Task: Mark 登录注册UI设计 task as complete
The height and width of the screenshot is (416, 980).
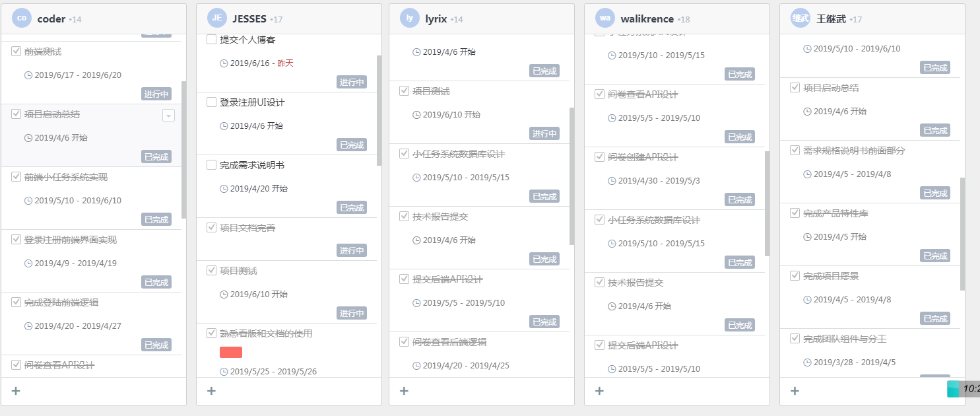Action: point(212,102)
